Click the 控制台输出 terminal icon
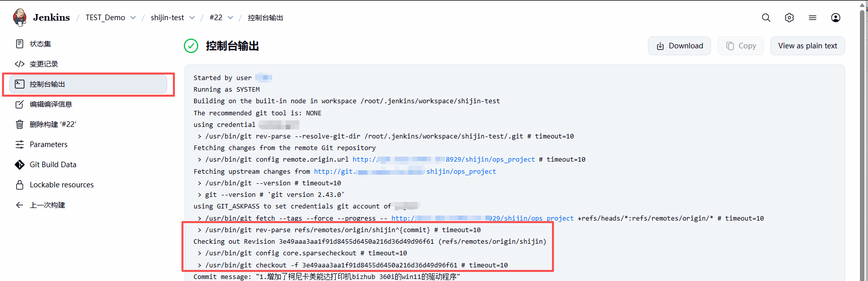 20,84
